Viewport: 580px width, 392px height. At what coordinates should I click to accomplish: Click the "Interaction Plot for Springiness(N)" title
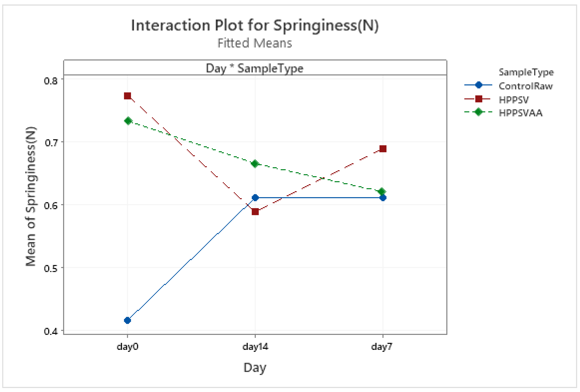click(x=255, y=25)
